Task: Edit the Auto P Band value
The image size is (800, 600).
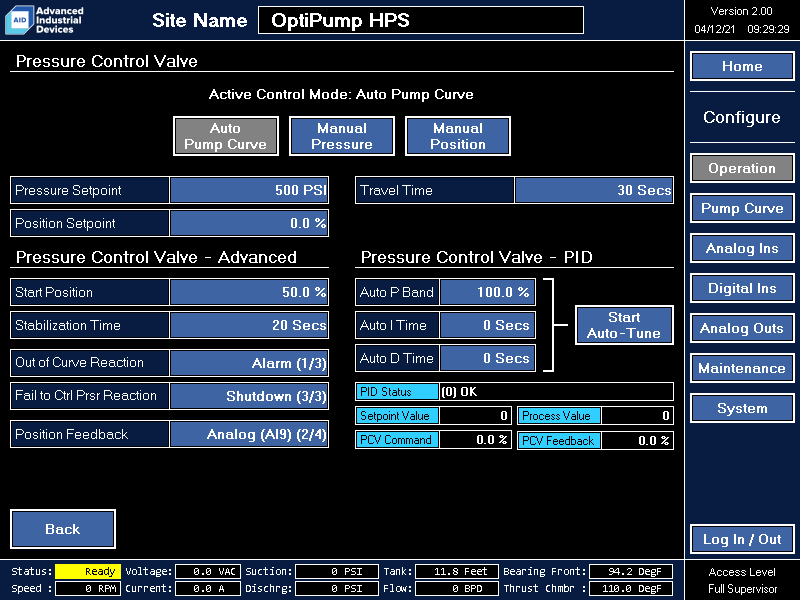Action: click(x=488, y=292)
